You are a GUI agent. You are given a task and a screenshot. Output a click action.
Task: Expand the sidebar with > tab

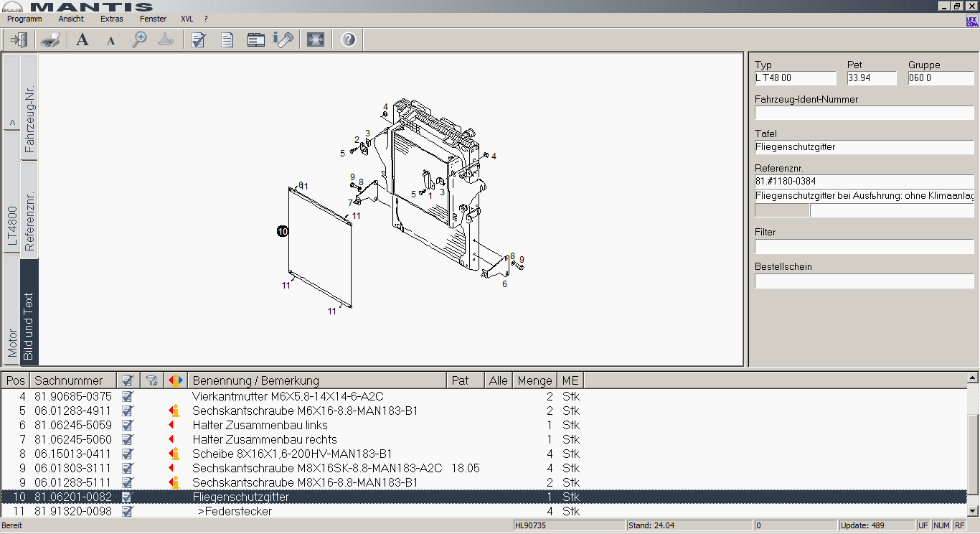pyautogui.click(x=12, y=92)
